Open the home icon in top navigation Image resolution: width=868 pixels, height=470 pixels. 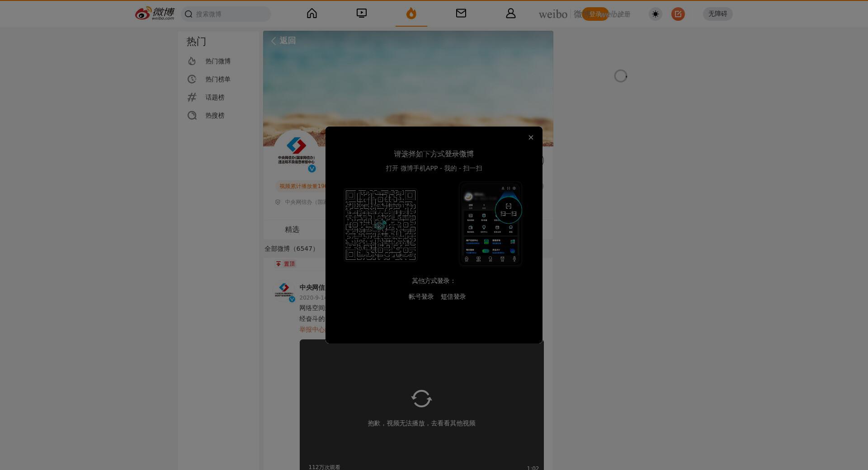pos(312,14)
